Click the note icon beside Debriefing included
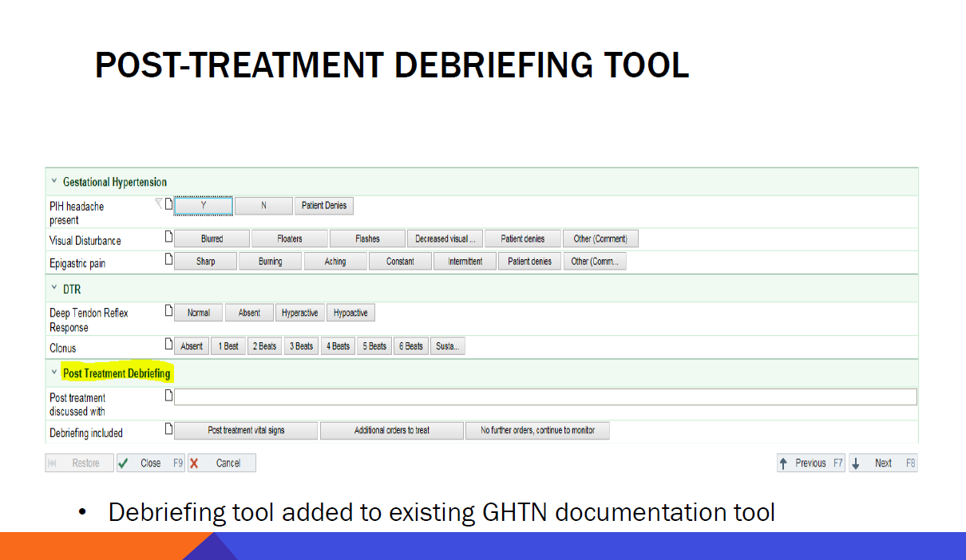966x560 pixels. [168, 429]
